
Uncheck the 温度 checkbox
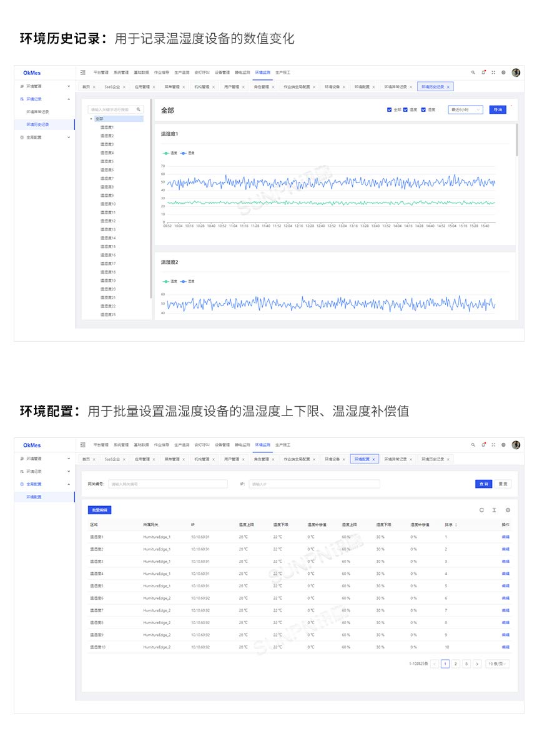(405, 109)
